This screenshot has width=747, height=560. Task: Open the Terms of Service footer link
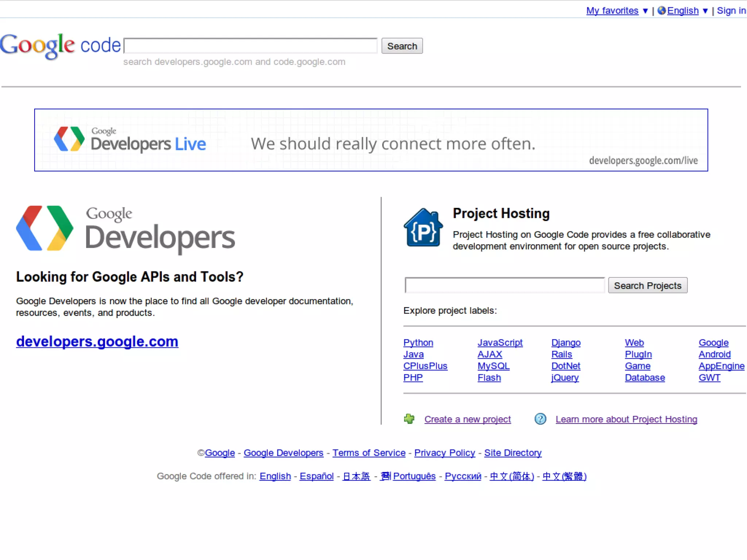pyautogui.click(x=369, y=453)
